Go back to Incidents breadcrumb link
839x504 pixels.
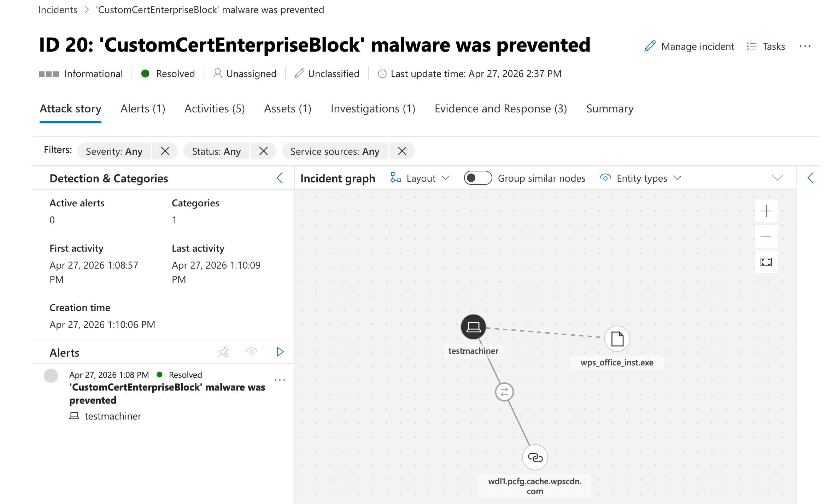click(58, 10)
